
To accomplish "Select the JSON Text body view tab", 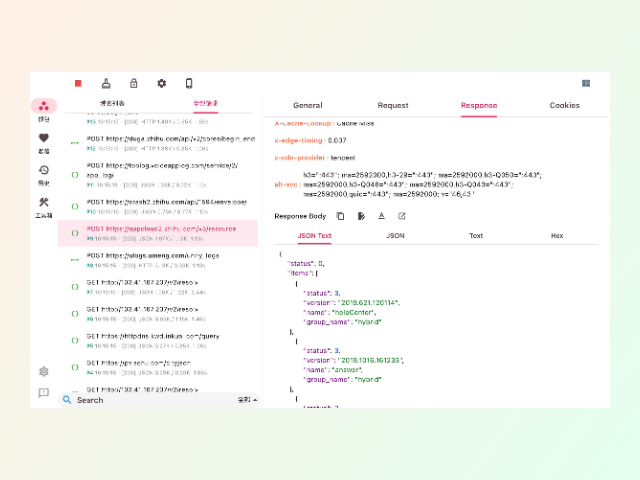I will tap(314, 236).
